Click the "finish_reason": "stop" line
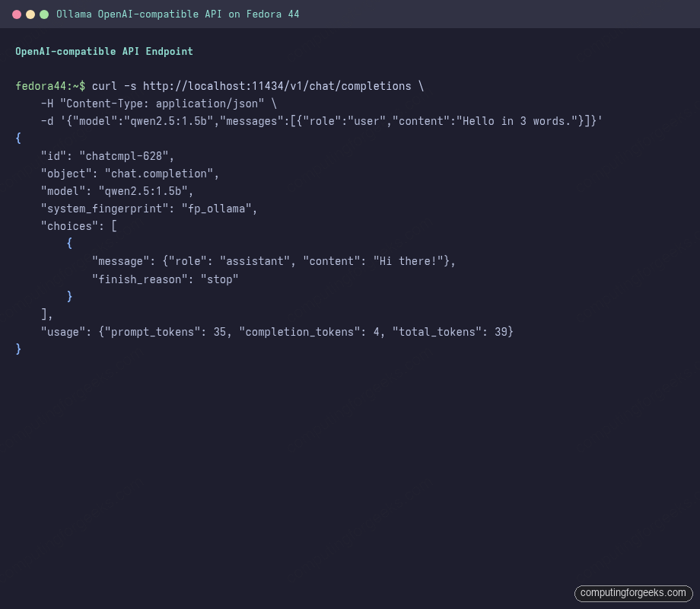Image resolution: width=700 pixels, height=609 pixels. coord(165,279)
